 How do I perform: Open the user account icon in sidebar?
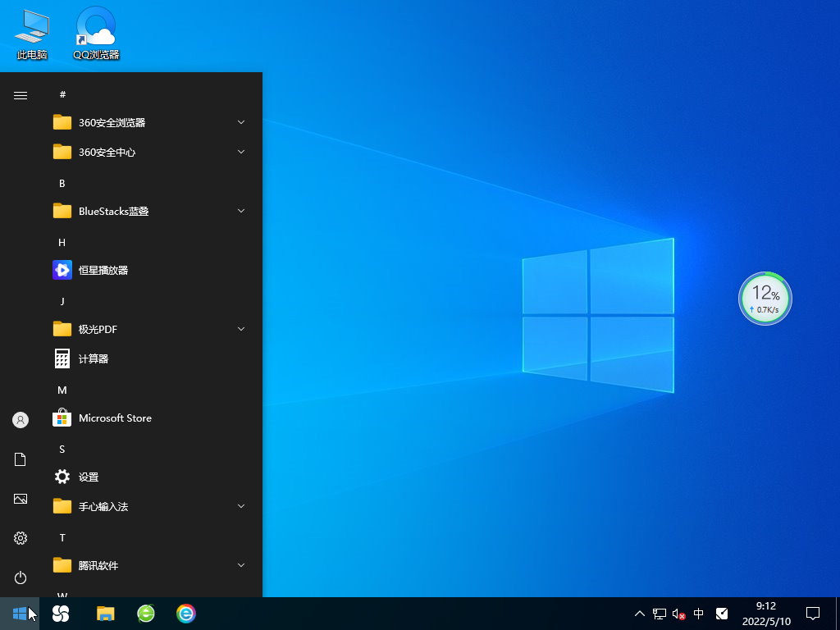(21, 420)
